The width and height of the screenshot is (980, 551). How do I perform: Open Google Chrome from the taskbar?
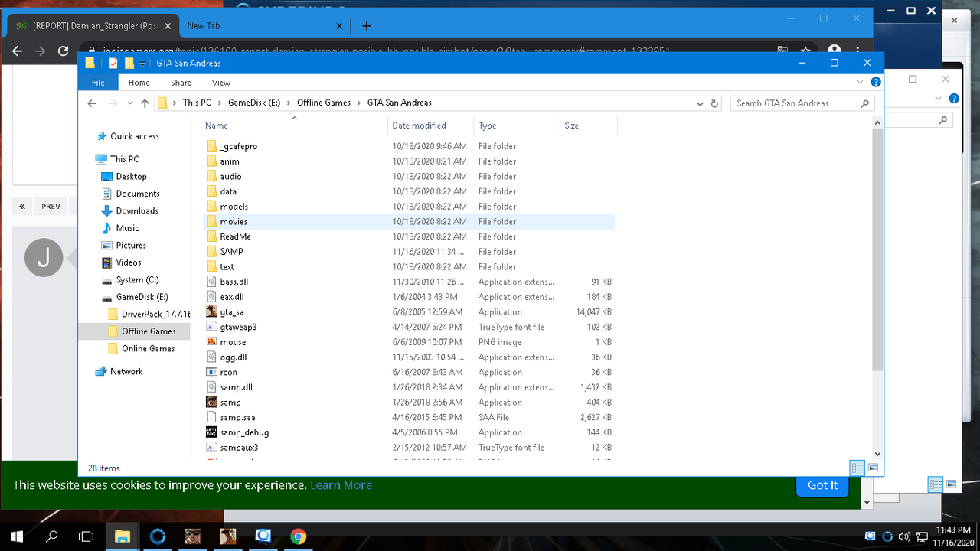[298, 536]
